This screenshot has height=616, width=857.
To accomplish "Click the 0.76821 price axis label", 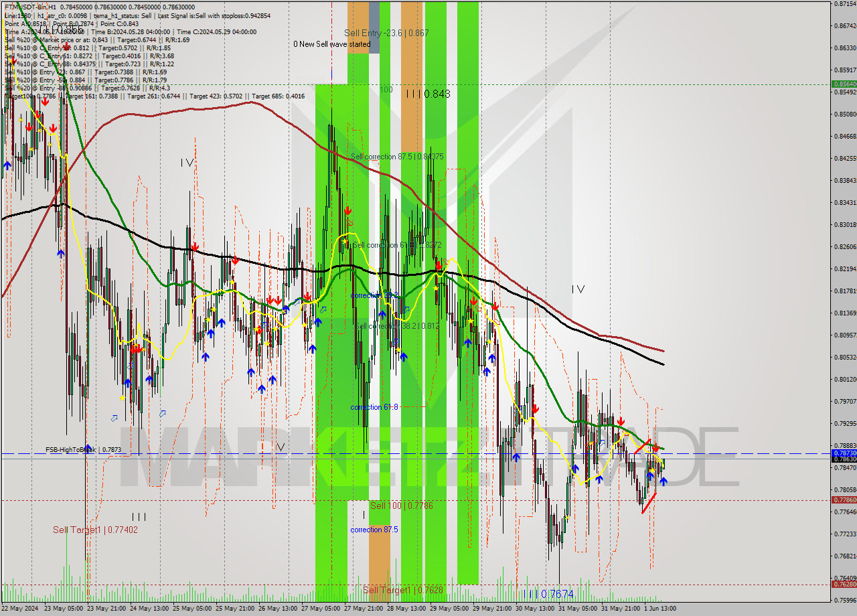I will (845, 556).
